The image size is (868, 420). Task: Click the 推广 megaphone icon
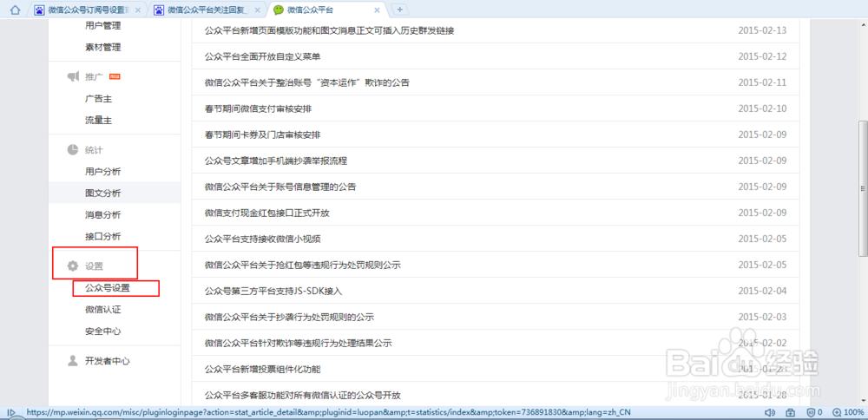coord(73,76)
